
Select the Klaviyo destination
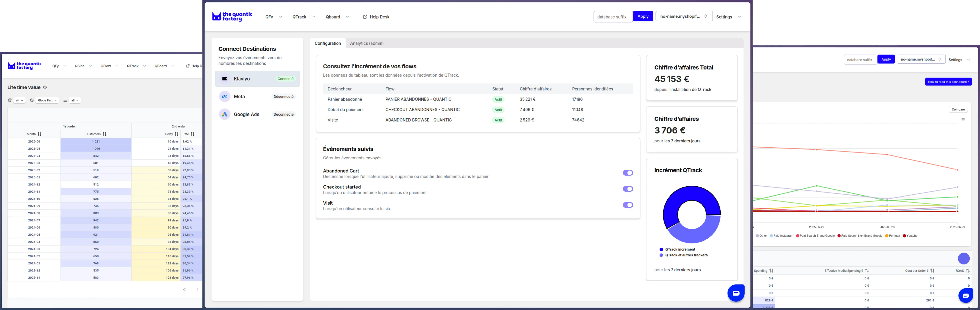(x=257, y=79)
